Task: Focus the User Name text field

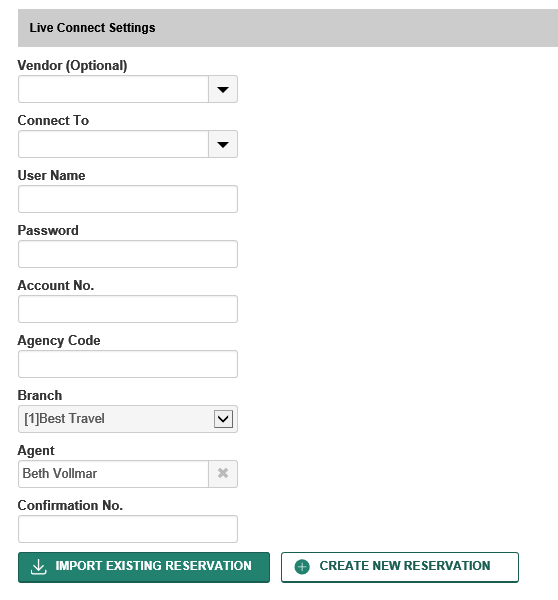Action: click(x=128, y=199)
